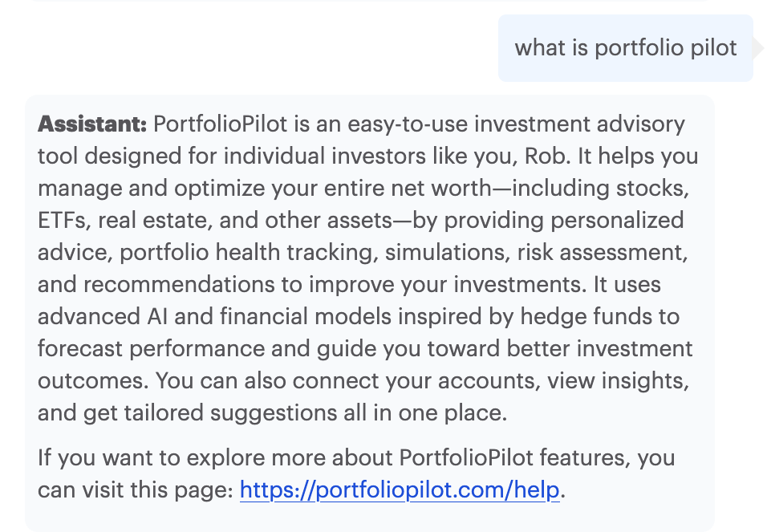Click the sentence starting "If you want to explore"
The height and width of the screenshot is (532, 767).
coord(356,459)
